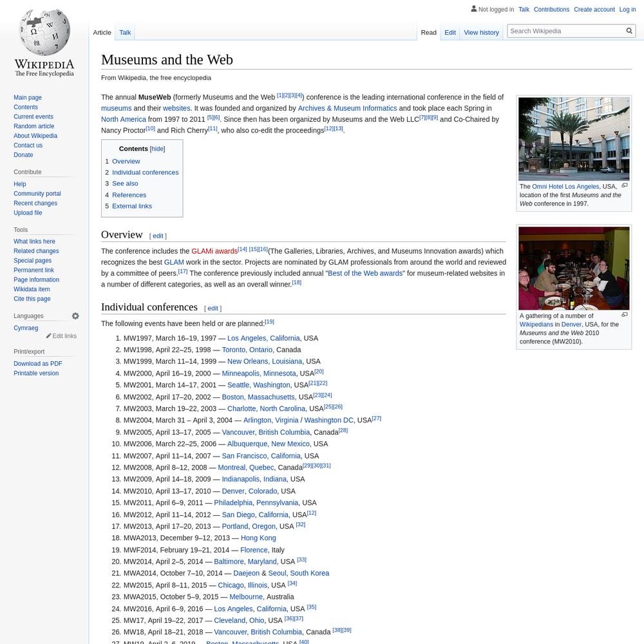Open the Contributions link at top
This screenshot has width=644, height=644.
click(x=551, y=10)
